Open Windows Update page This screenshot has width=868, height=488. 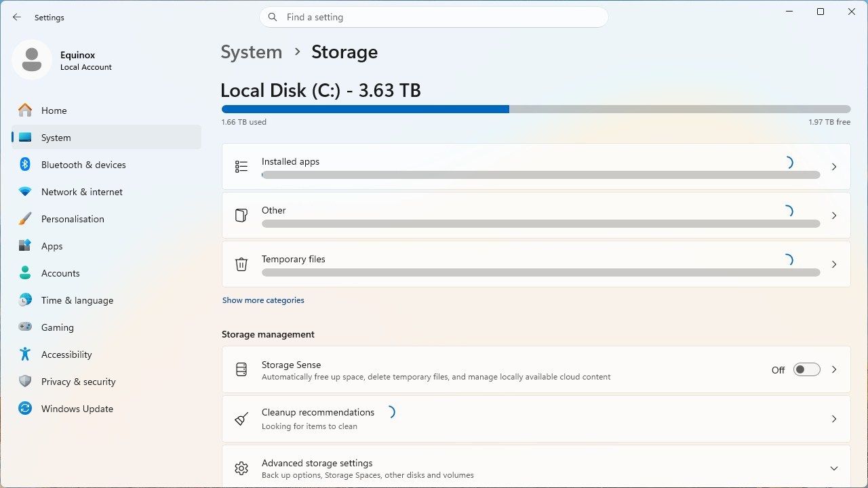(x=106, y=409)
